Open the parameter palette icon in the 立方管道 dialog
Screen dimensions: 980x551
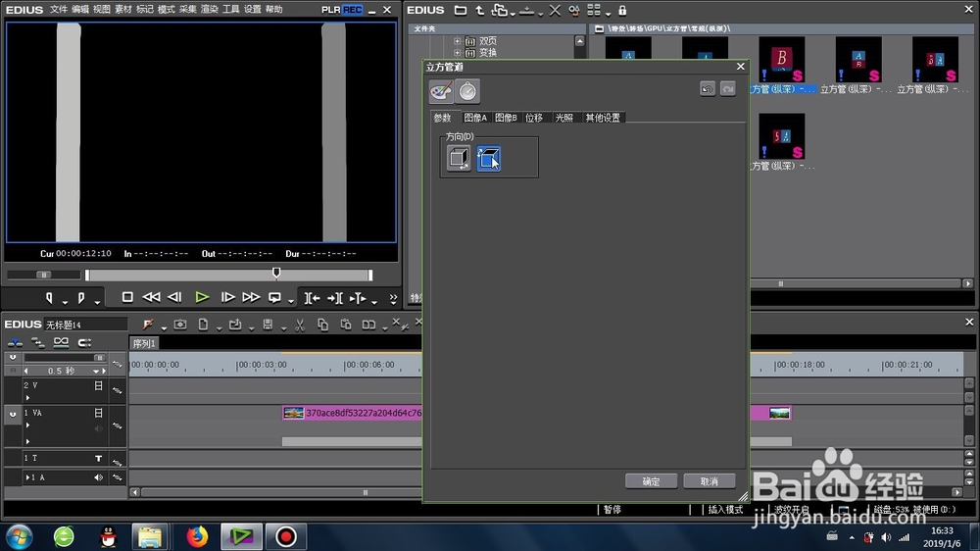[441, 91]
